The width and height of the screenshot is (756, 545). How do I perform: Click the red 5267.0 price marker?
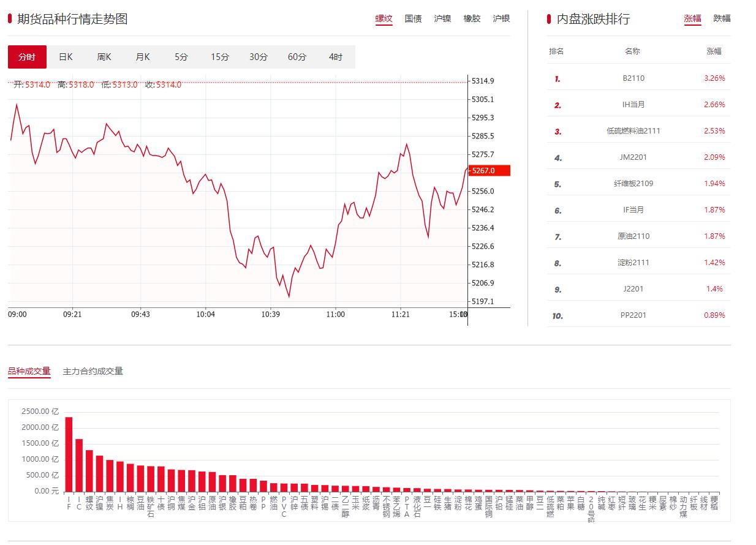pyautogui.click(x=489, y=171)
